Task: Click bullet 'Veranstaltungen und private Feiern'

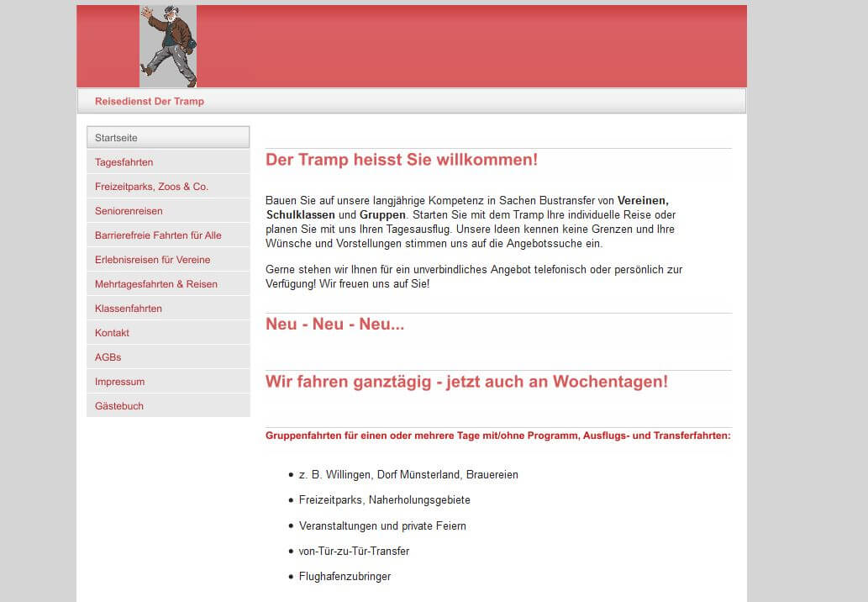Action: point(382,525)
